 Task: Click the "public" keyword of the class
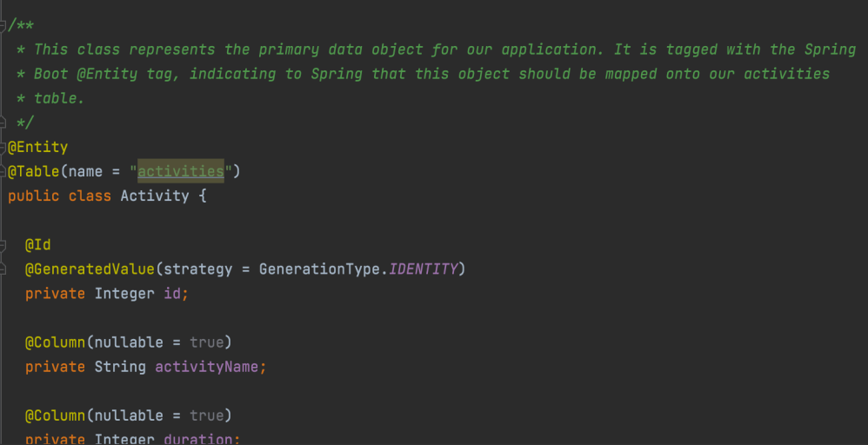tap(34, 196)
